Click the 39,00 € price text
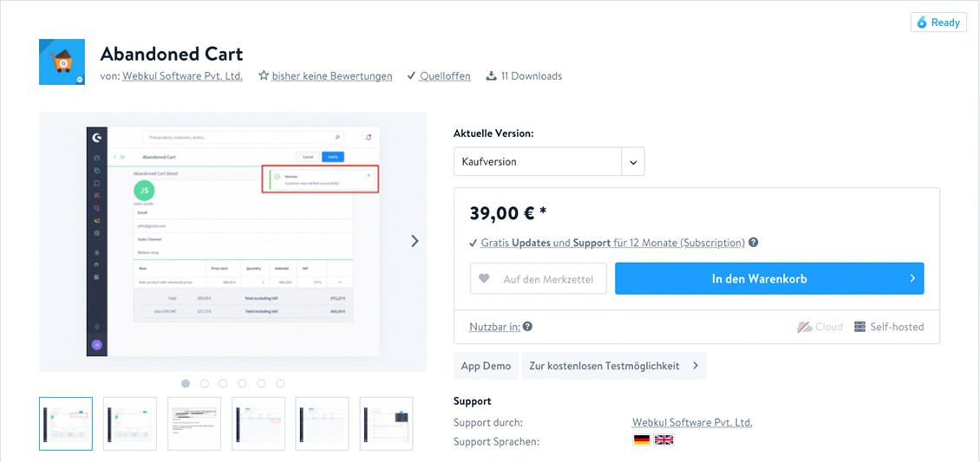 pyautogui.click(x=508, y=212)
